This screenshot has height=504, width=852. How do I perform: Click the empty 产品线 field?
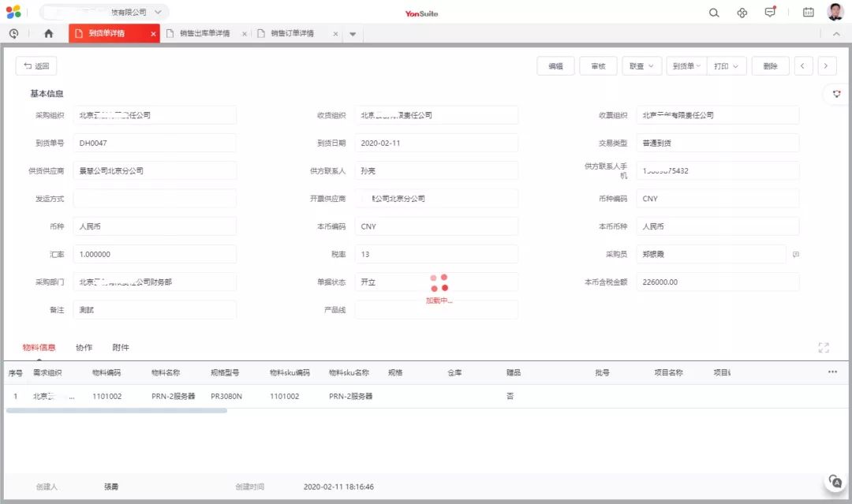[x=436, y=309]
